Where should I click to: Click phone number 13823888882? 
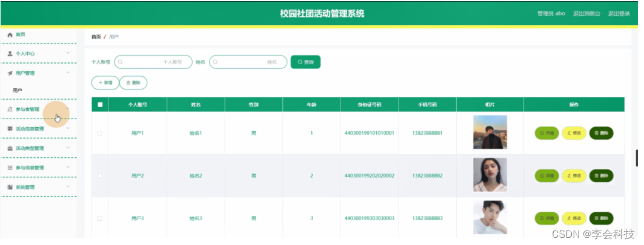(x=427, y=175)
